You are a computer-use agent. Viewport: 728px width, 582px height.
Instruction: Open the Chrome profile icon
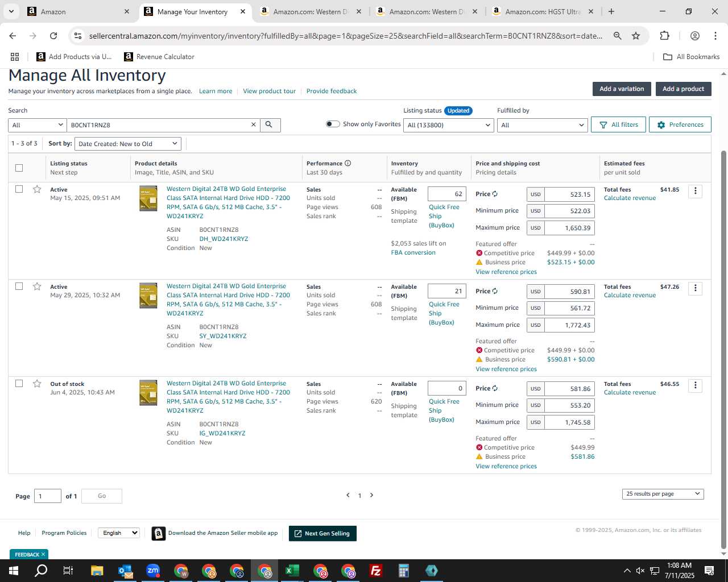(x=695, y=36)
